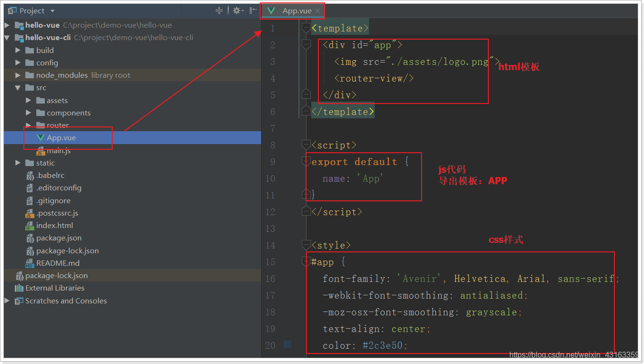644x364 pixels.
Task: Expand the assets folder arrow
Action: tap(29, 100)
